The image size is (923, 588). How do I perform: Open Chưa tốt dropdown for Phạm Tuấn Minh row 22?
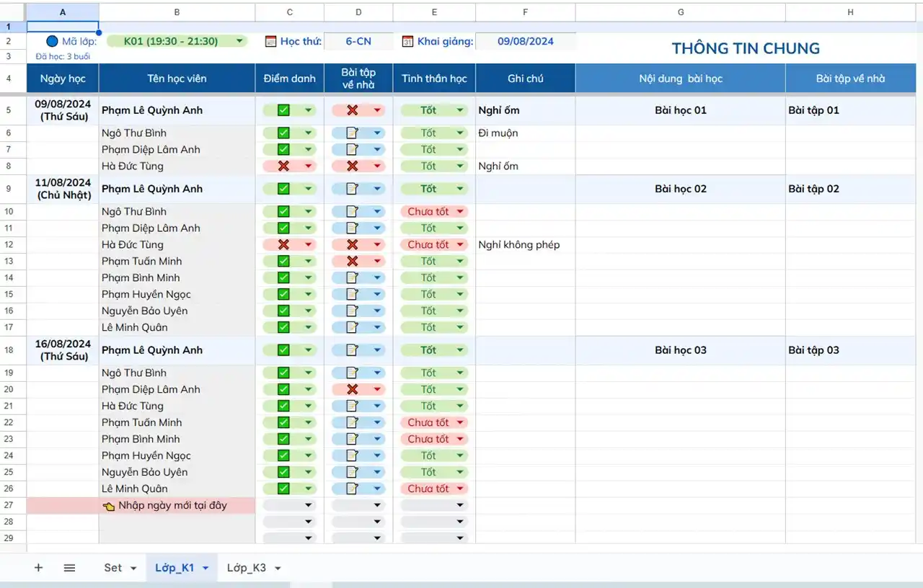(x=460, y=422)
